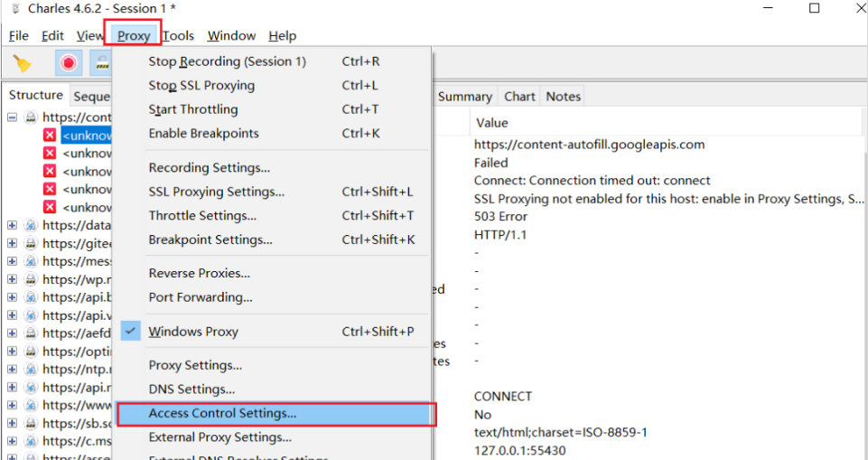Toggle the Windows Proxy checked menu item

[x=271, y=332]
